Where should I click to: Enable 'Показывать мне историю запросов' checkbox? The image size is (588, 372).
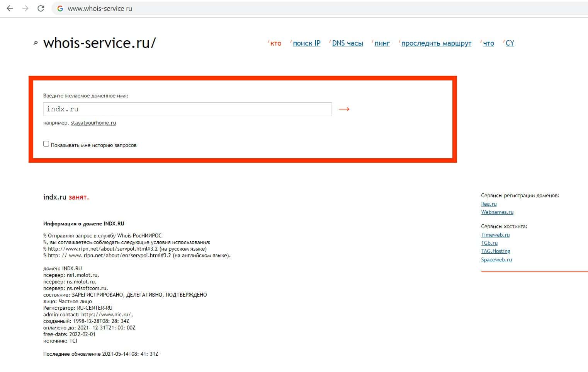(x=46, y=144)
